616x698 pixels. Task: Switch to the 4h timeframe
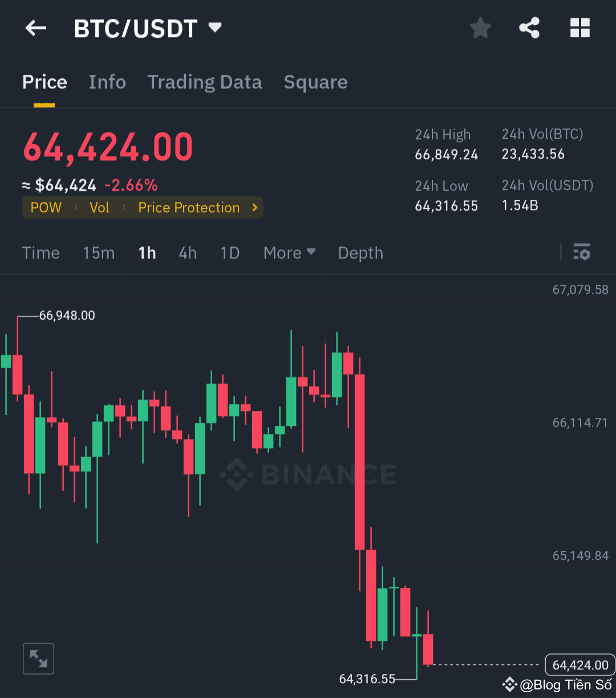tap(187, 252)
